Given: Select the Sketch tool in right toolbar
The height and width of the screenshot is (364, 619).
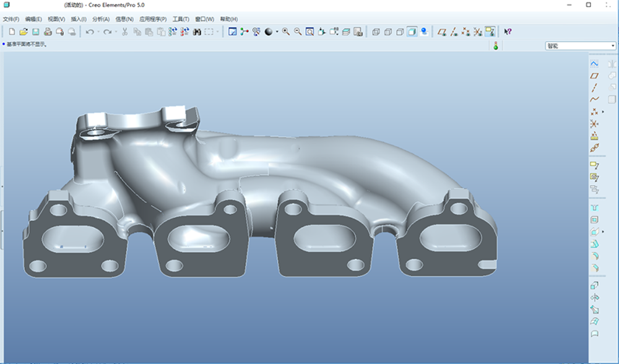Looking at the screenshot, I should (x=594, y=63).
